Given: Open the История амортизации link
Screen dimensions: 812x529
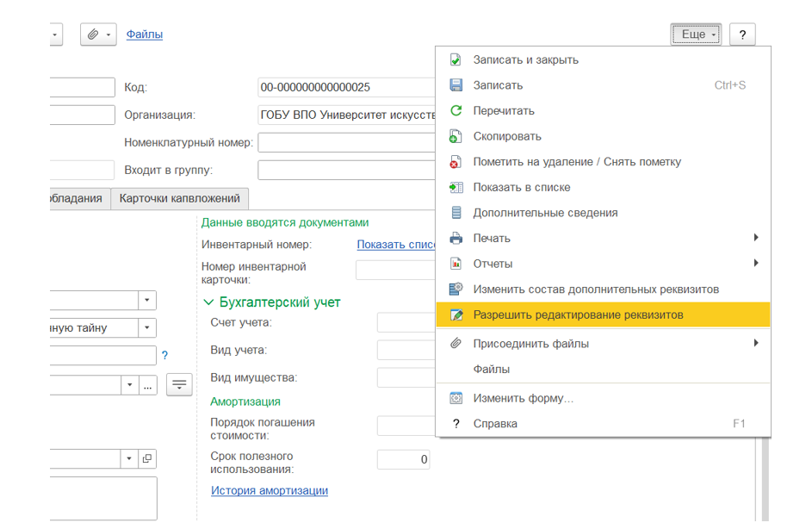Looking at the screenshot, I should 270,490.
